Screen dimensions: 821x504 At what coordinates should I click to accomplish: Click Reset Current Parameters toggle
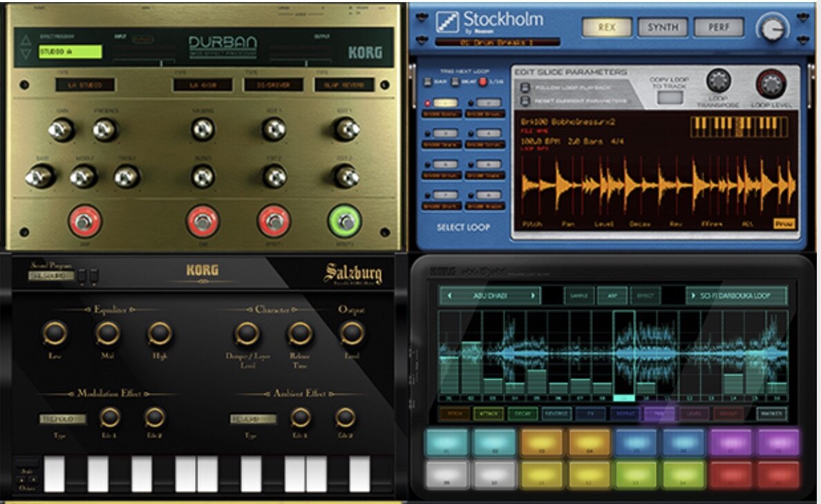click(525, 100)
